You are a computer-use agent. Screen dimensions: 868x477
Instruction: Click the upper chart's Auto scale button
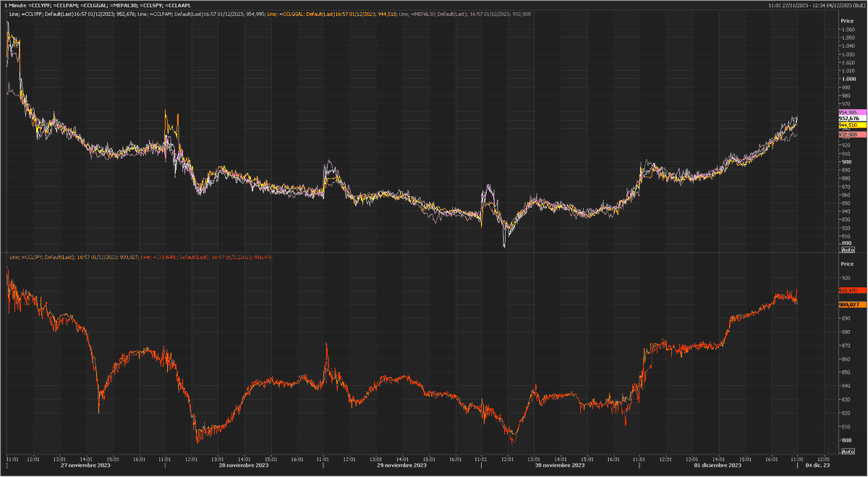coord(848,249)
